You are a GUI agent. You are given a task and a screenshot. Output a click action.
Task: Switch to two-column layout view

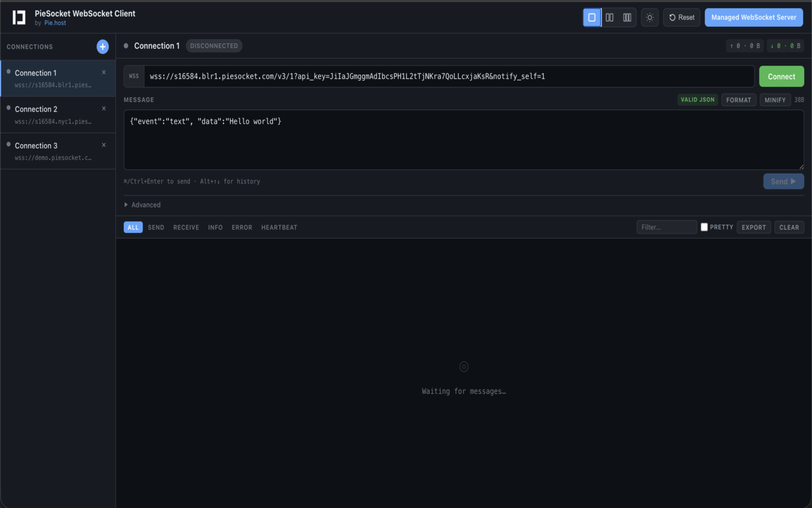point(610,17)
